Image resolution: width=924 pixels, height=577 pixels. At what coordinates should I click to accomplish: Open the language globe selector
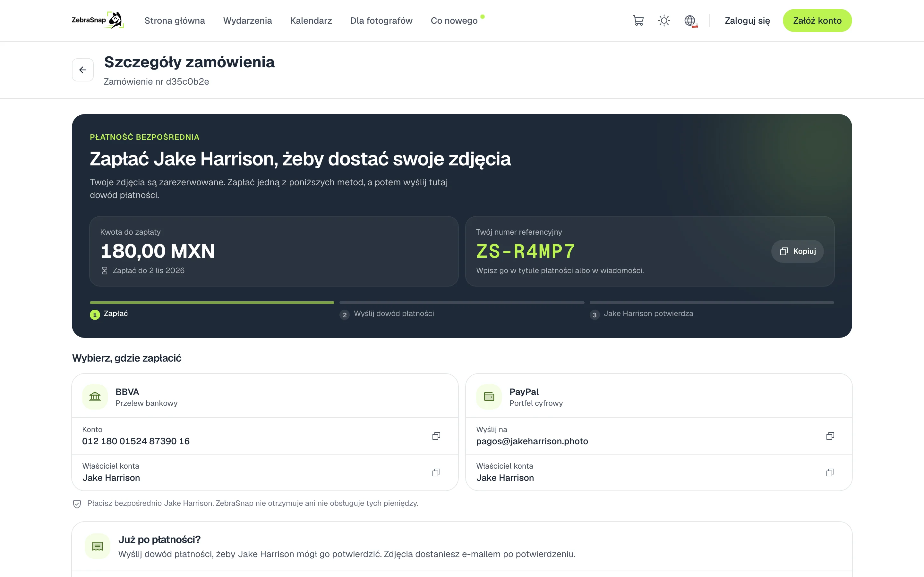click(690, 21)
